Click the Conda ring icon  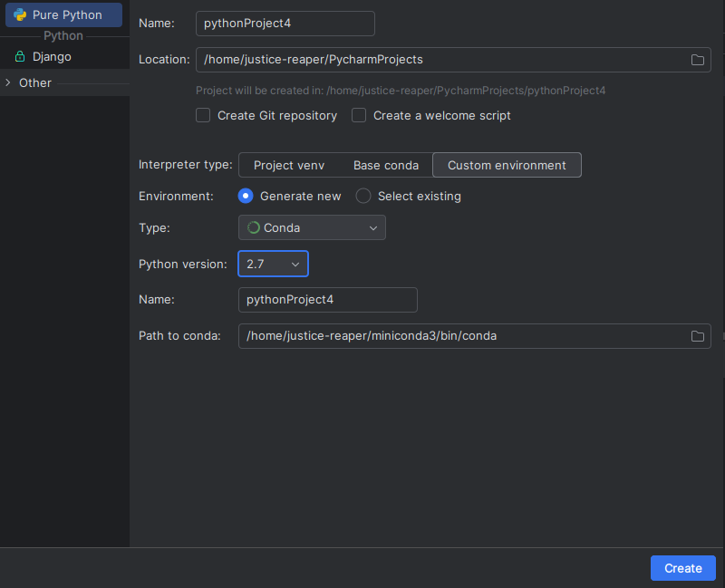pos(254,227)
